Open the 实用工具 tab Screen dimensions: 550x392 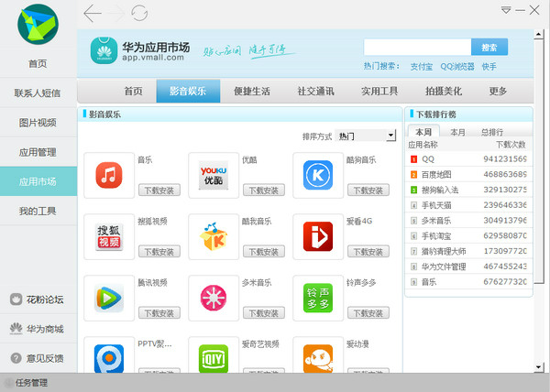(379, 92)
